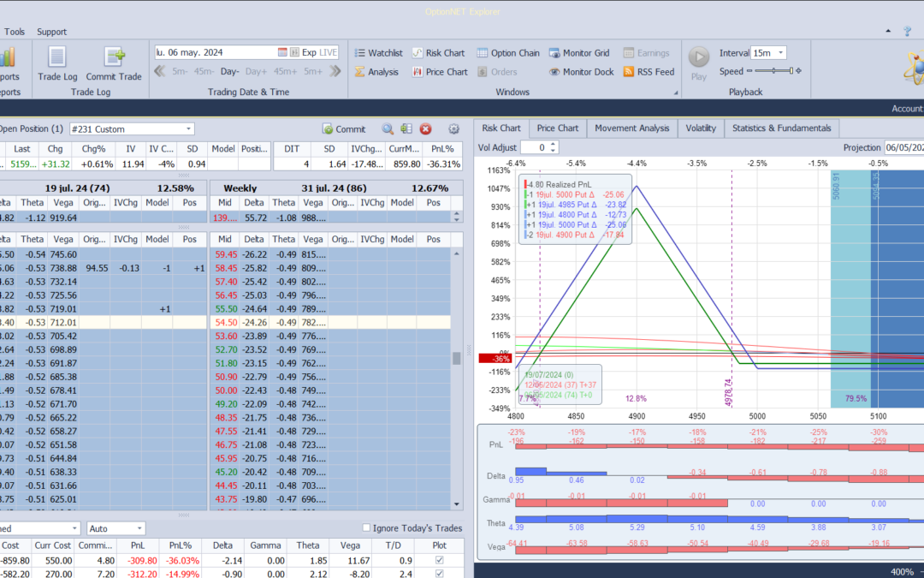Open the position settings gear icon
Image resolution: width=924 pixels, height=578 pixels.
point(453,129)
